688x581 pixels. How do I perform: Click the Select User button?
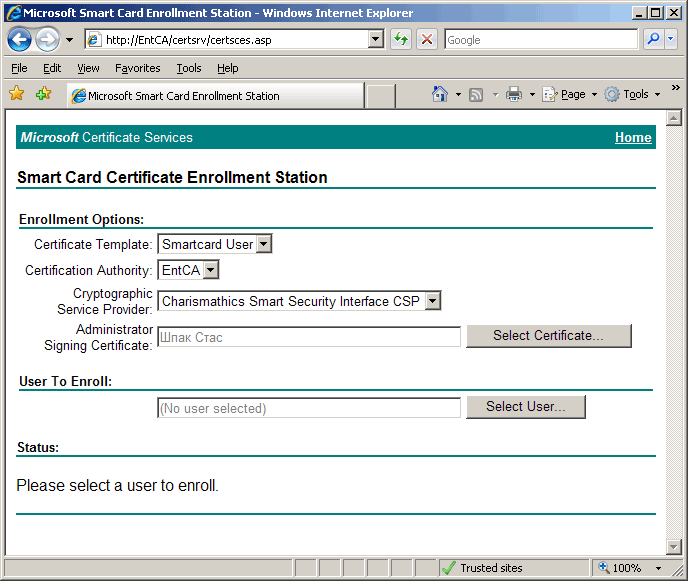(526, 407)
